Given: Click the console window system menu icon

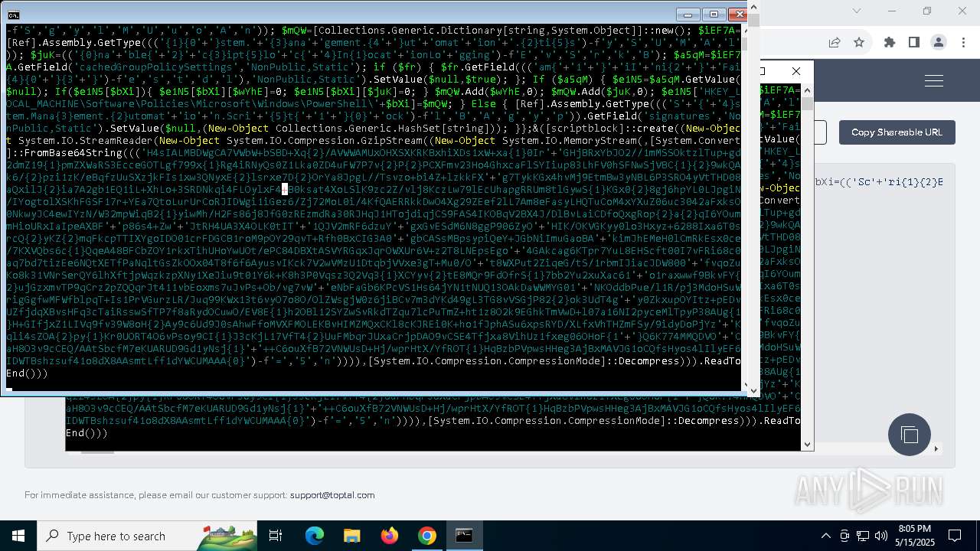Looking at the screenshot, I should click(x=13, y=15).
